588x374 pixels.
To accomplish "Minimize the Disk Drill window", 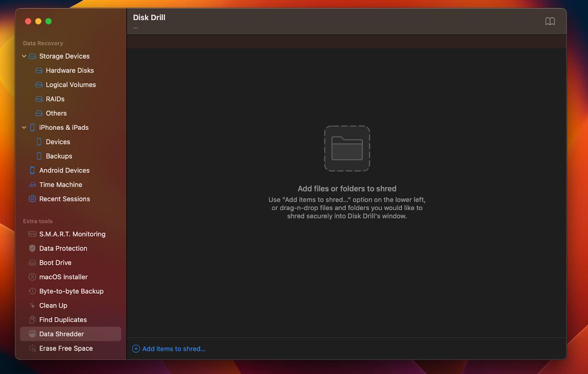I will tap(38, 21).
